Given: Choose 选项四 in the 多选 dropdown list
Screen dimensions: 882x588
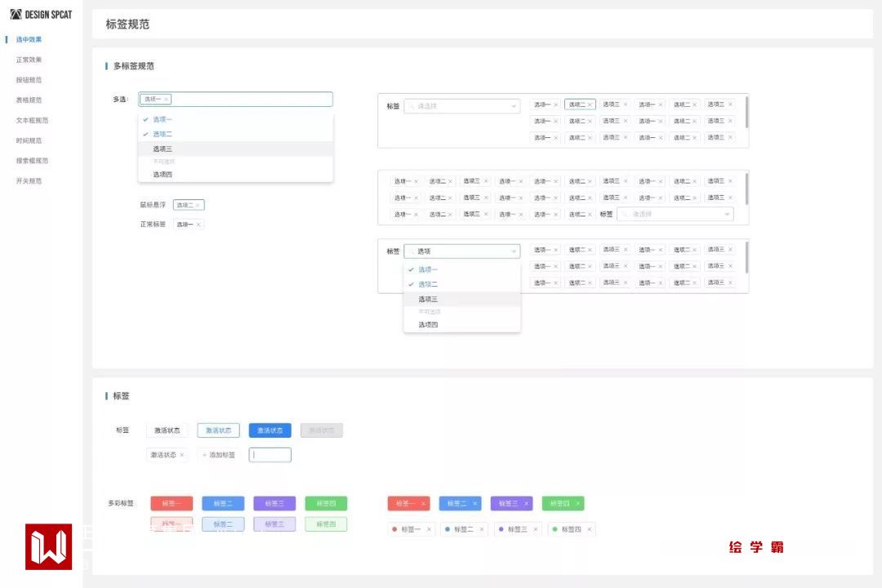Looking at the screenshot, I should [236, 175].
